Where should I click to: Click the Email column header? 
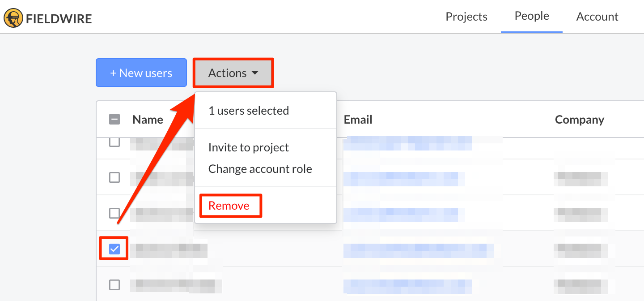point(358,119)
